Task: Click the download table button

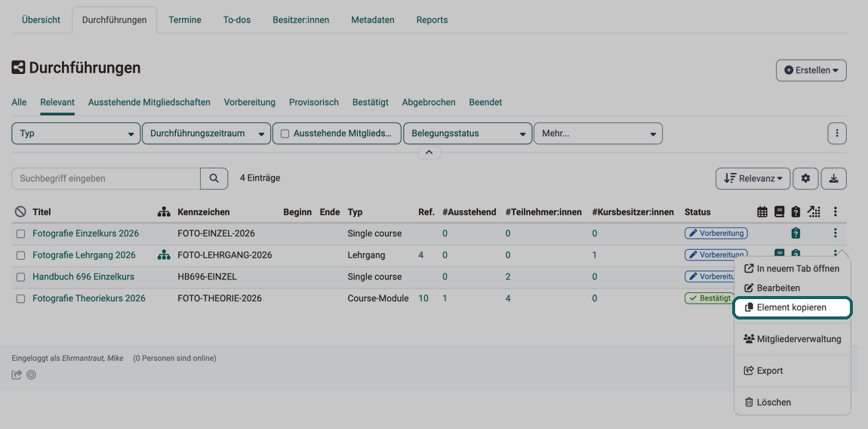Action: coord(834,178)
